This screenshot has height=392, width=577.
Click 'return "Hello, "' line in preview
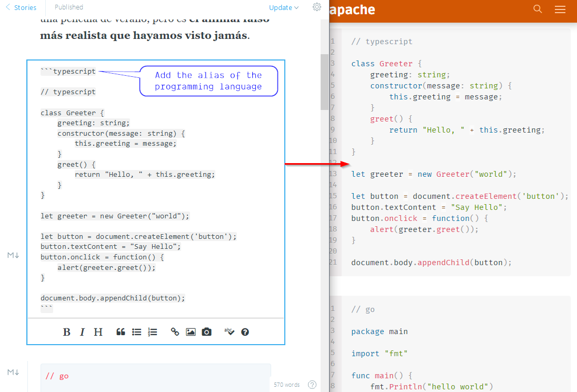coord(467,130)
